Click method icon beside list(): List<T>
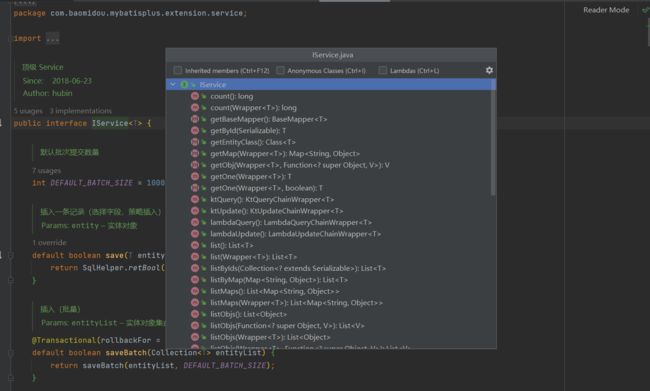 pos(195,245)
